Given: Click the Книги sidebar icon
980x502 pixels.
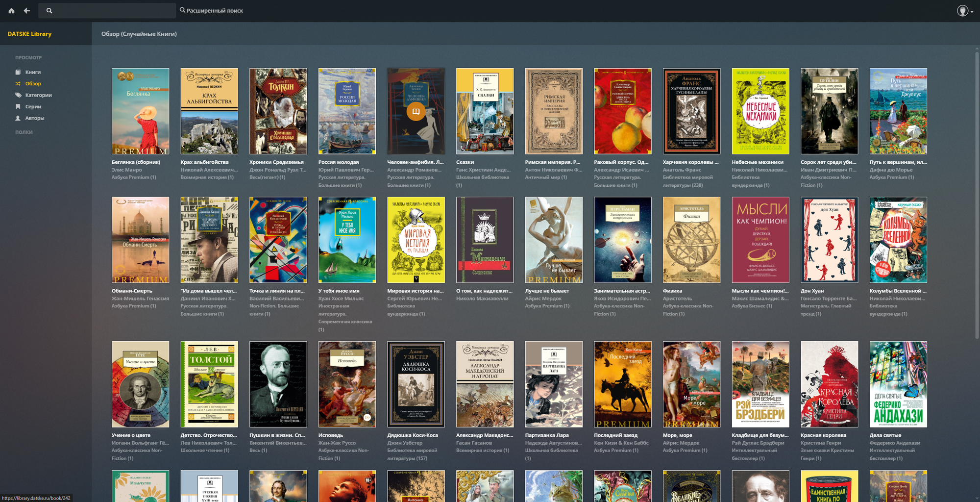Looking at the screenshot, I should (18, 72).
